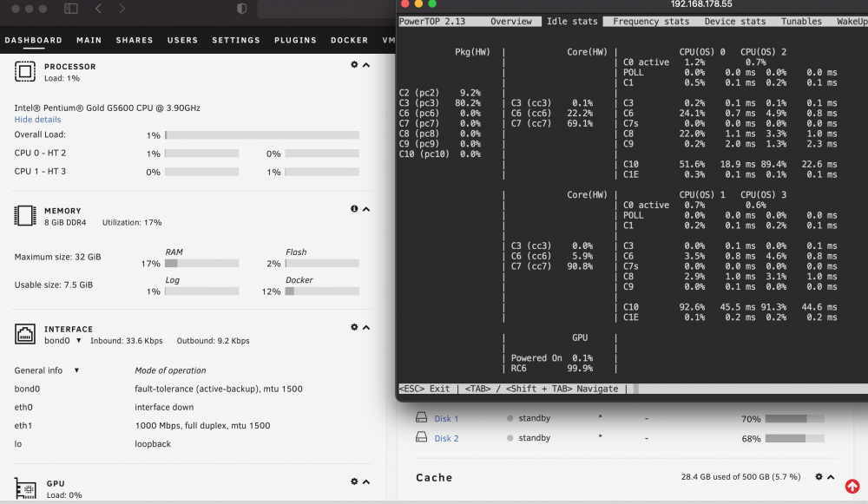Select PowerTOP Idle stats tab
Screen dimensions: 868x504
point(572,22)
